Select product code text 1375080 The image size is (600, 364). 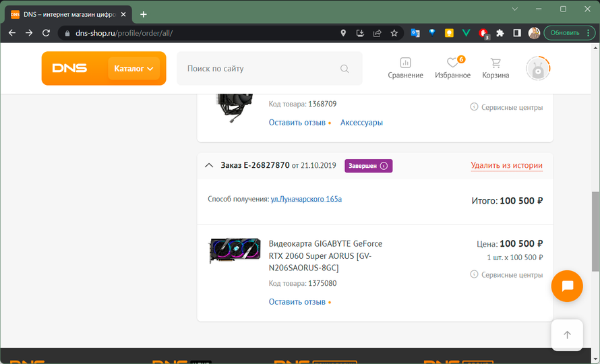(x=322, y=284)
